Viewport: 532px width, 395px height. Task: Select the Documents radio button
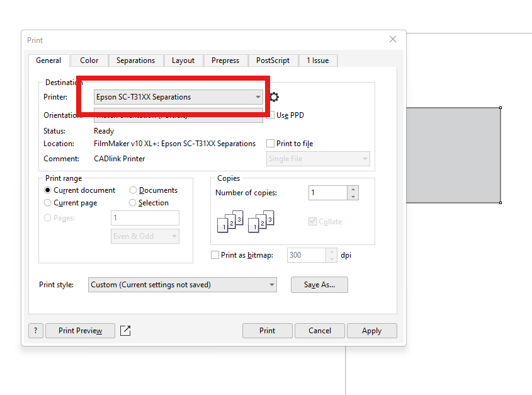coord(133,190)
